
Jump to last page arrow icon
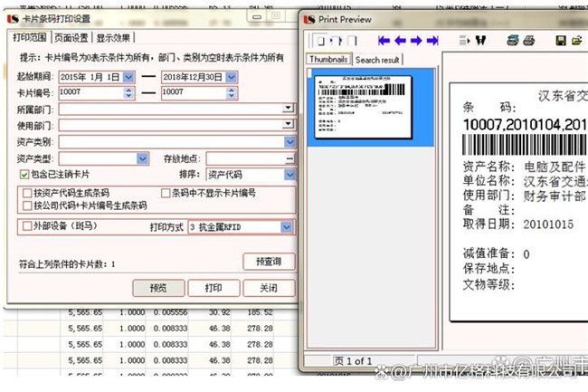click(432, 41)
